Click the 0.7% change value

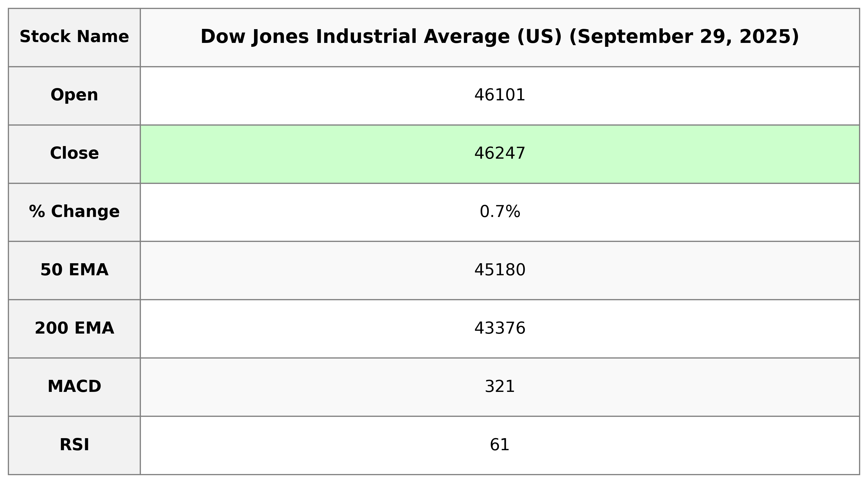point(499,212)
